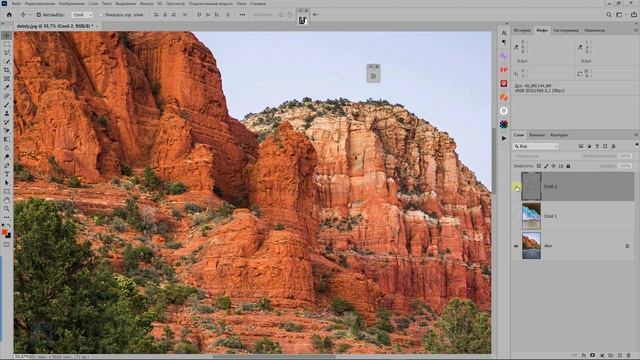
Task: Select the Фон layer thumbnail
Action: pyautogui.click(x=531, y=246)
